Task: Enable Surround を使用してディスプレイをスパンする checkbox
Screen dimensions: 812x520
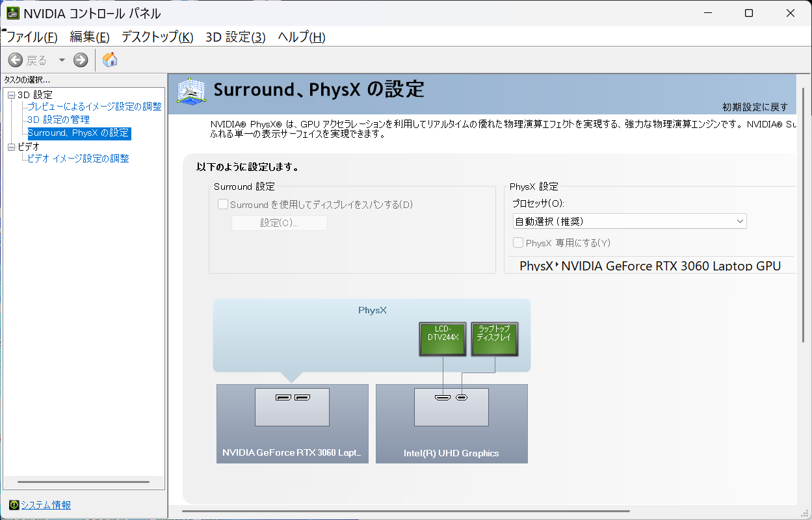Action: click(223, 204)
